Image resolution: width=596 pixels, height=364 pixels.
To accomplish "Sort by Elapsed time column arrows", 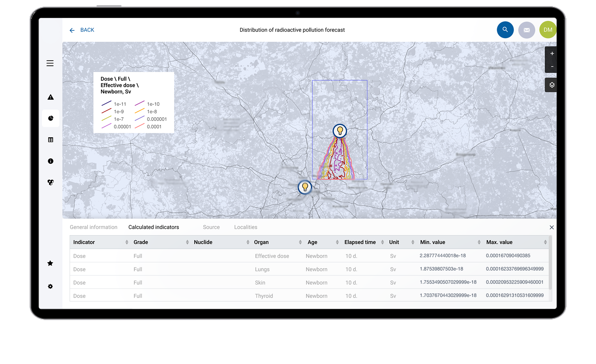I will point(382,242).
